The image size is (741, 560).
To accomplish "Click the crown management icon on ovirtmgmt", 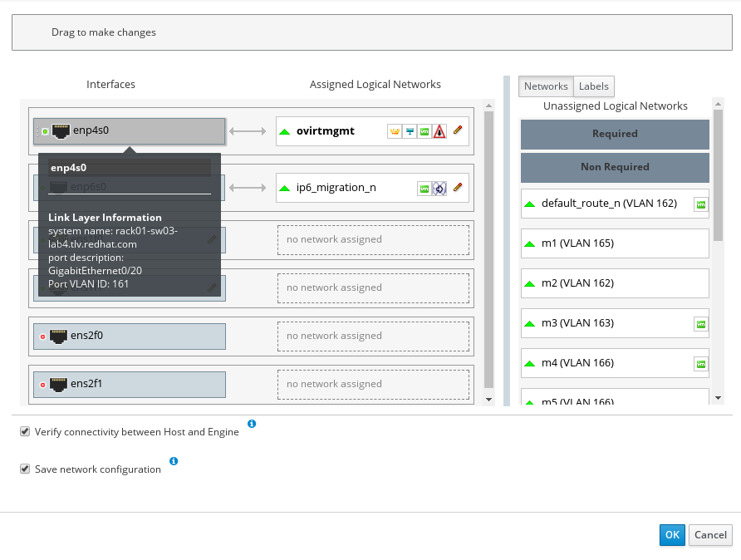I will click(395, 131).
